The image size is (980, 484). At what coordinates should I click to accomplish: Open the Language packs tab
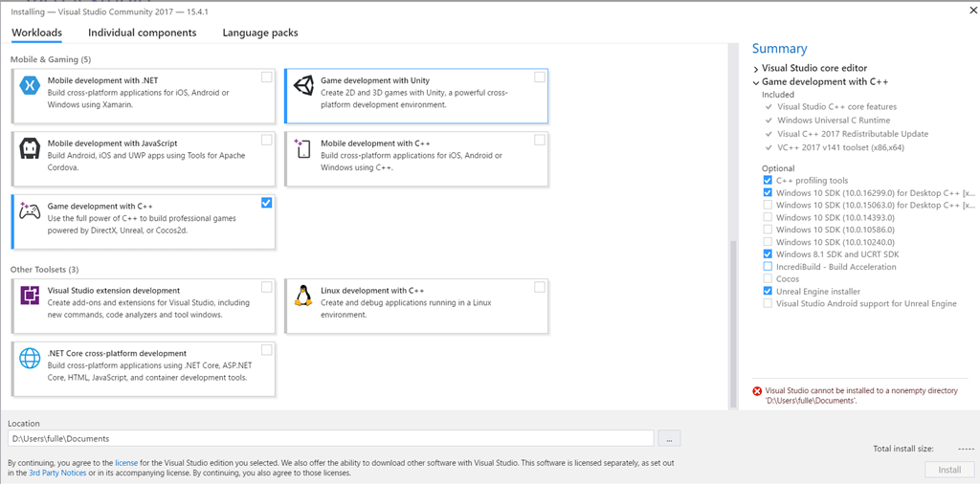260,33
